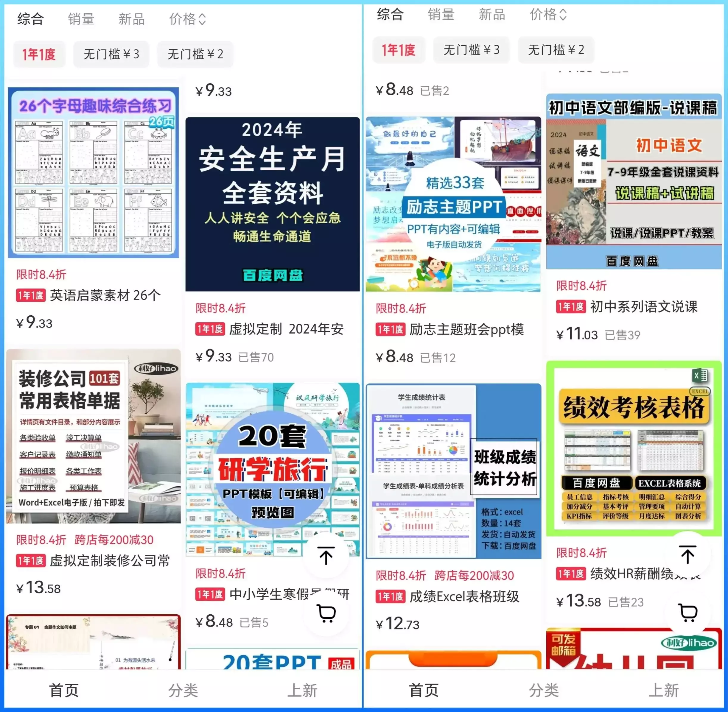Click the back-to-top arrow on the left panel
728x712 pixels.
pyautogui.click(x=326, y=556)
